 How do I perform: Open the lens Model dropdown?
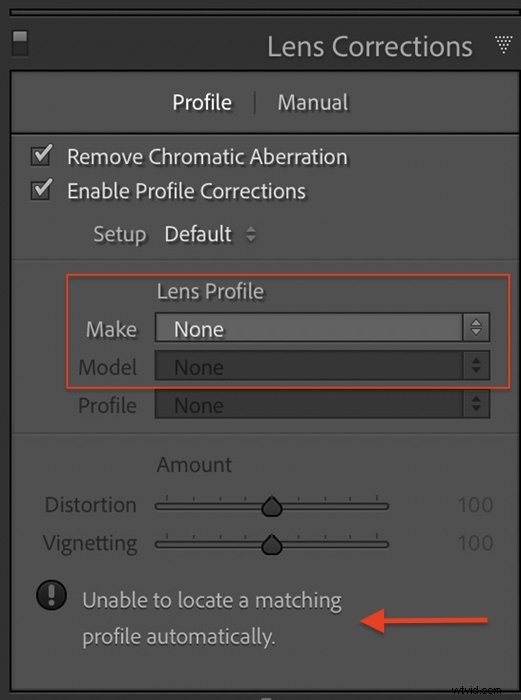click(x=322, y=366)
